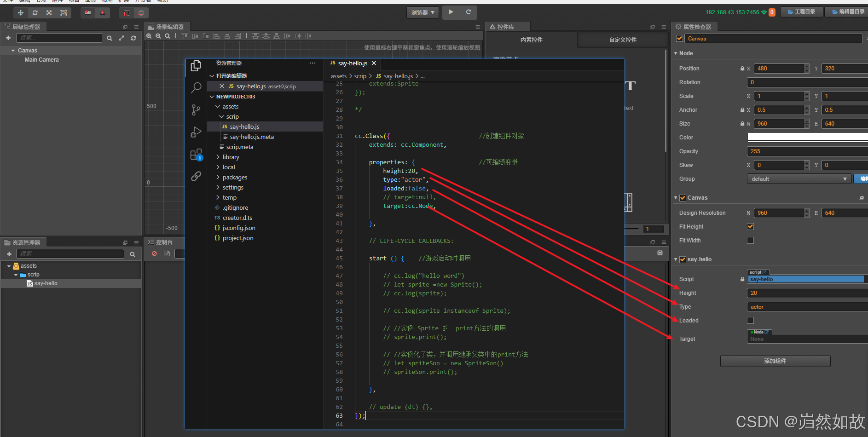868x437 pixels.
Task: Select the scale transform tool
Action: (x=49, y=13)
